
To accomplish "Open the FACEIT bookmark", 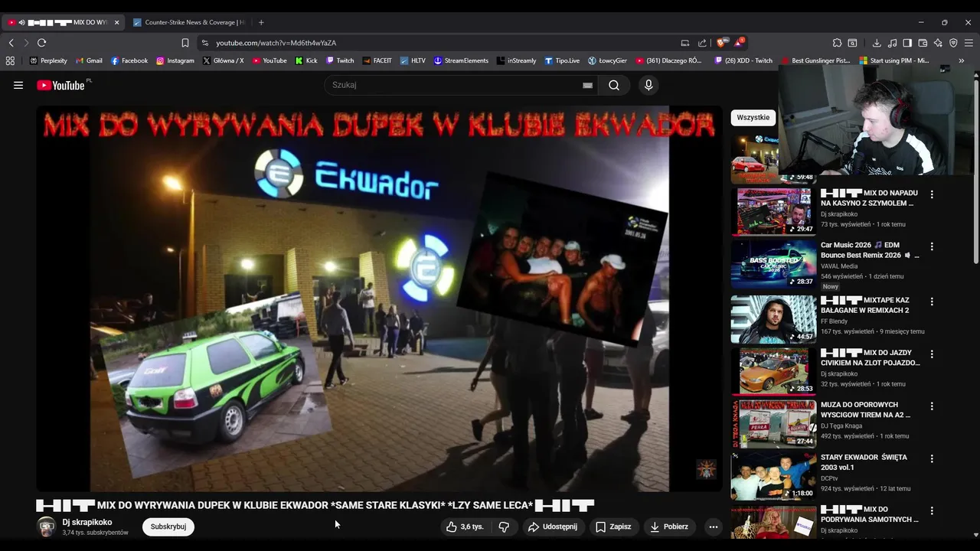I will click(377, 60).
